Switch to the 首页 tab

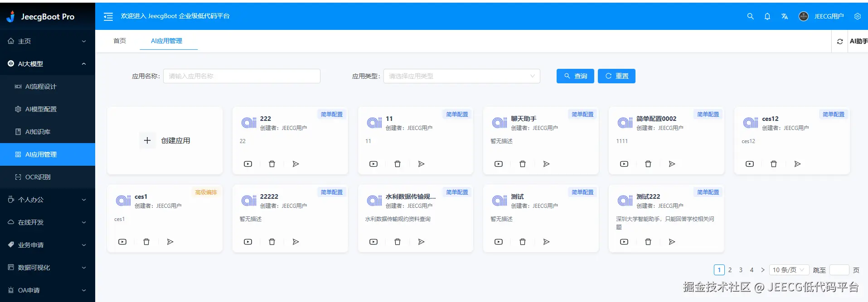pos(120,41)
